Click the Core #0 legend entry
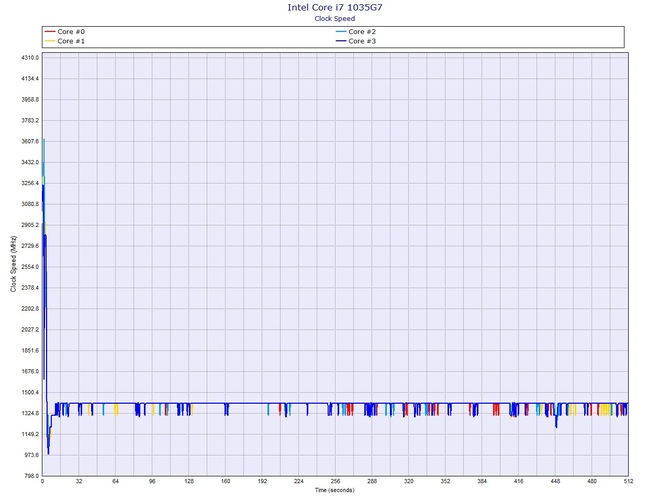Viewport: 670px width, 502px height. (x=65, y=32)
